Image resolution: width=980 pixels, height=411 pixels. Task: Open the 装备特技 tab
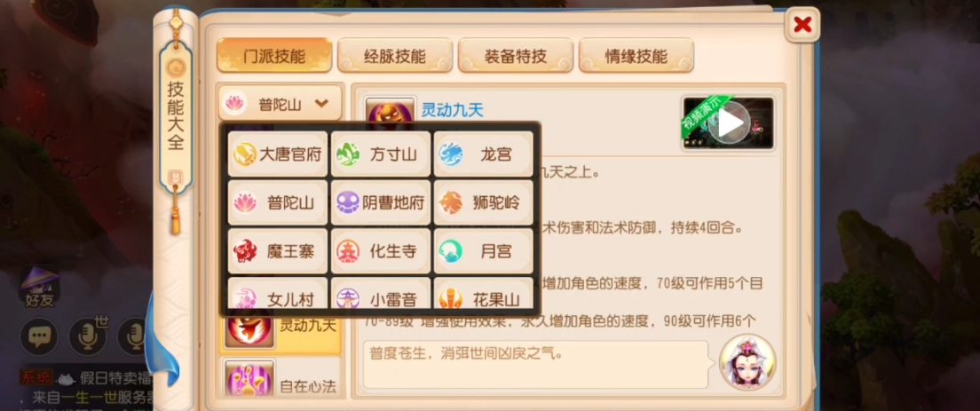pos(516,56)
